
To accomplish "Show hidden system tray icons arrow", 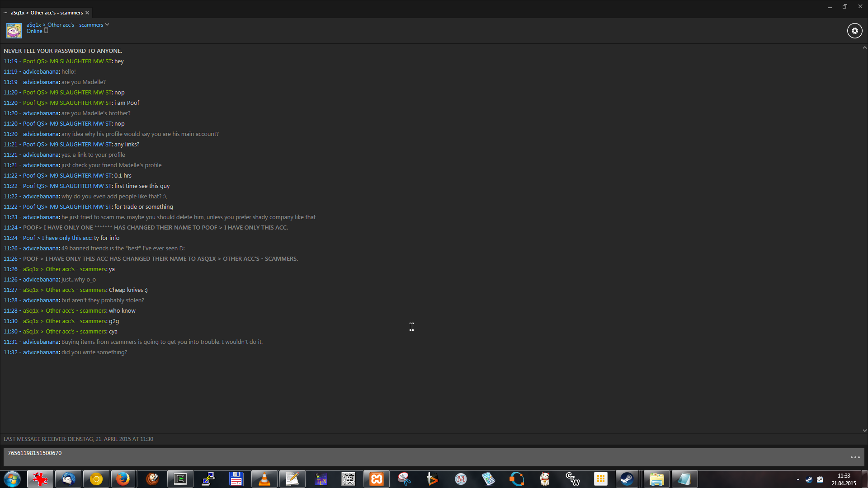I will tap(798, 479).
